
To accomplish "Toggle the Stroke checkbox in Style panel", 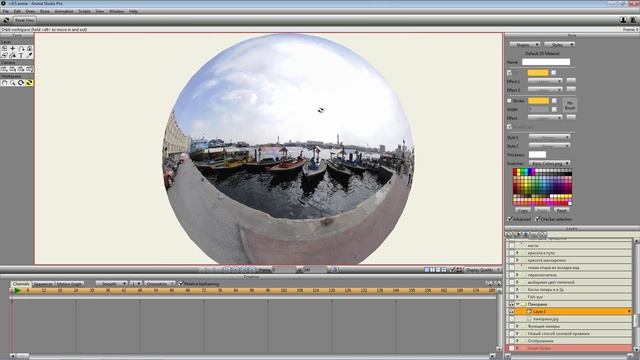I will click(509, 100).
